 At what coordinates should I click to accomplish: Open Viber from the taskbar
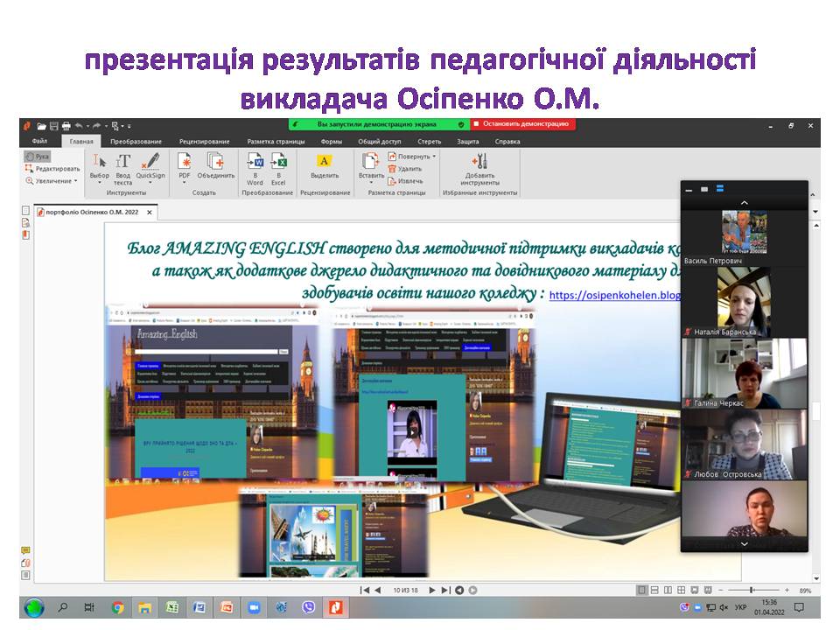(309, 607)
